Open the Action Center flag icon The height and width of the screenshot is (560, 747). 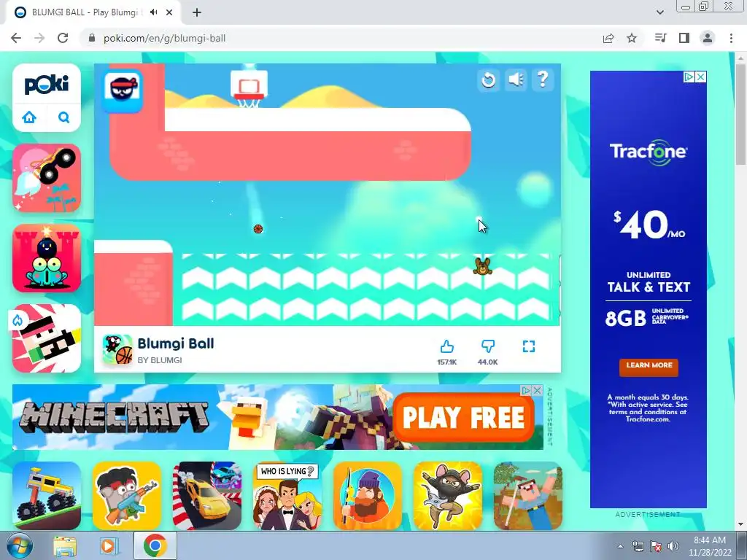pos(656,546)
